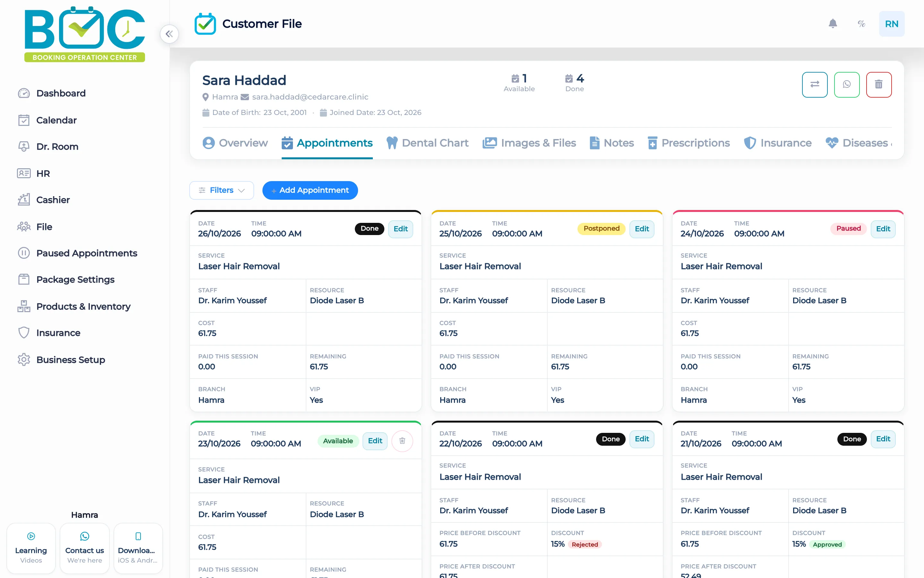Click the email sara.haddad@cedarcare.clinic
Image resolution: width=924 pixels, height=578 pixels.
coord(310,97)
